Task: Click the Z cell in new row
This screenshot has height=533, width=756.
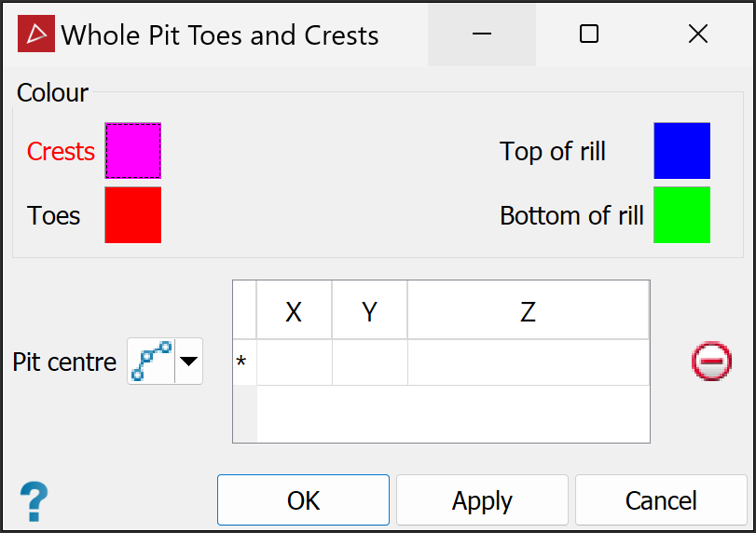Action: [x=528, y=362]
